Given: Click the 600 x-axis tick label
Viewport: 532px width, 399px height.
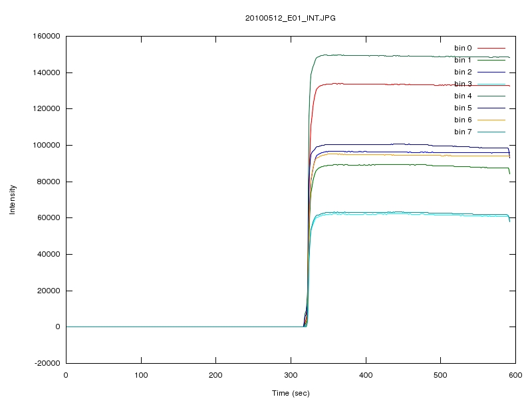Looking at the screenshot, I should (515, 375).
